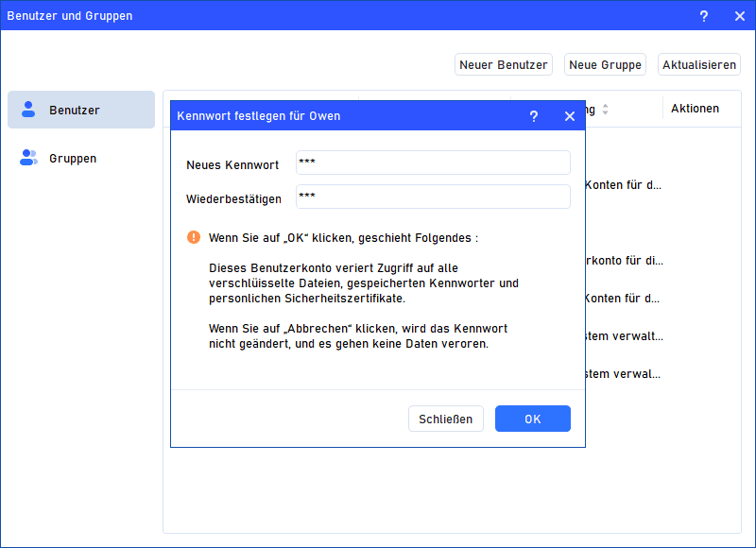
Task: Click the Aktionen column header
Action: point(695,109)
